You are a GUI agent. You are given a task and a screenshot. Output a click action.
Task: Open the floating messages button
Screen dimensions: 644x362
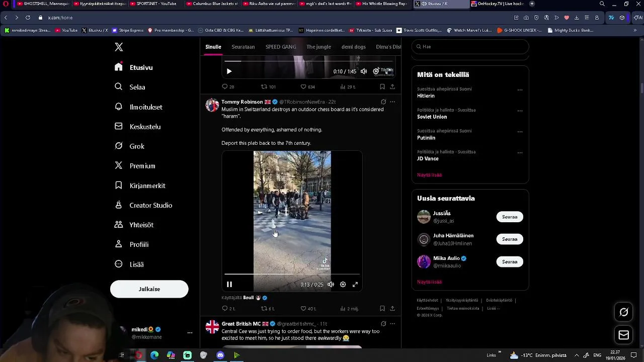click(623, 335)
